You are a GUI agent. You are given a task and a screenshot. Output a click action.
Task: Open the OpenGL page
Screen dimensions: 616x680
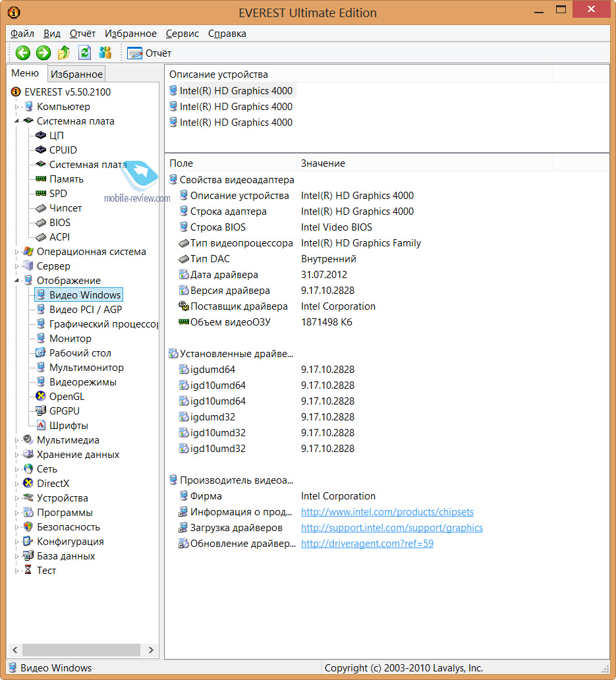pyautogui.click(x=67, y=397)
